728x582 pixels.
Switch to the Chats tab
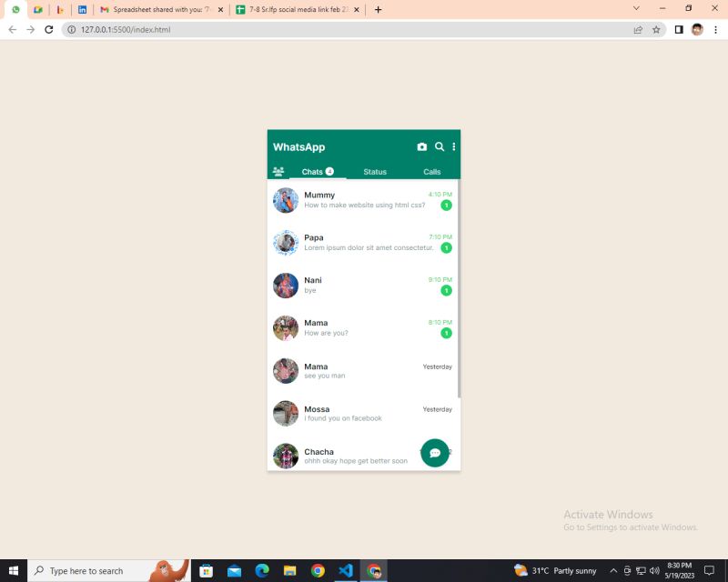click(318, 171)
